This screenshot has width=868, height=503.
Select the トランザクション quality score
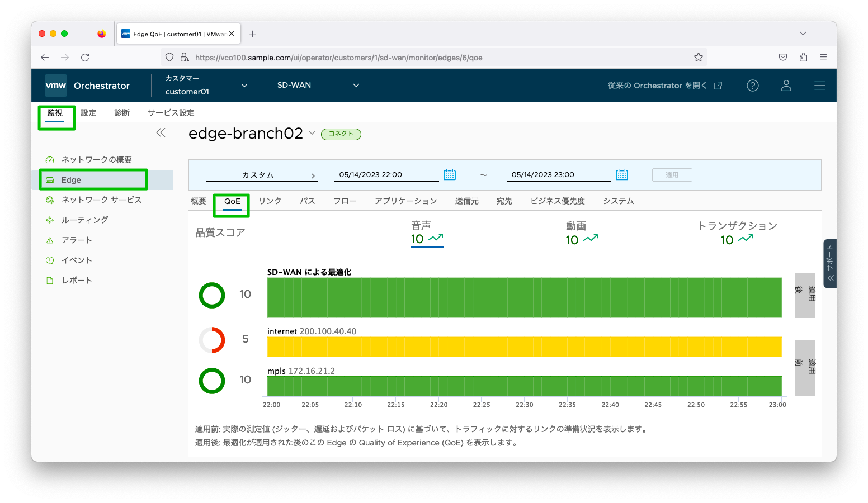(737, 233)
